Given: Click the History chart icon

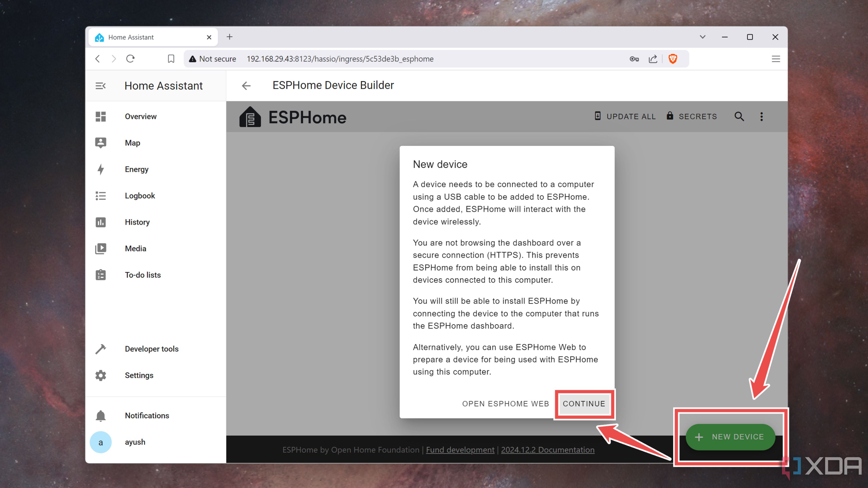Looking at the screenshot, I should pos(100,222).
